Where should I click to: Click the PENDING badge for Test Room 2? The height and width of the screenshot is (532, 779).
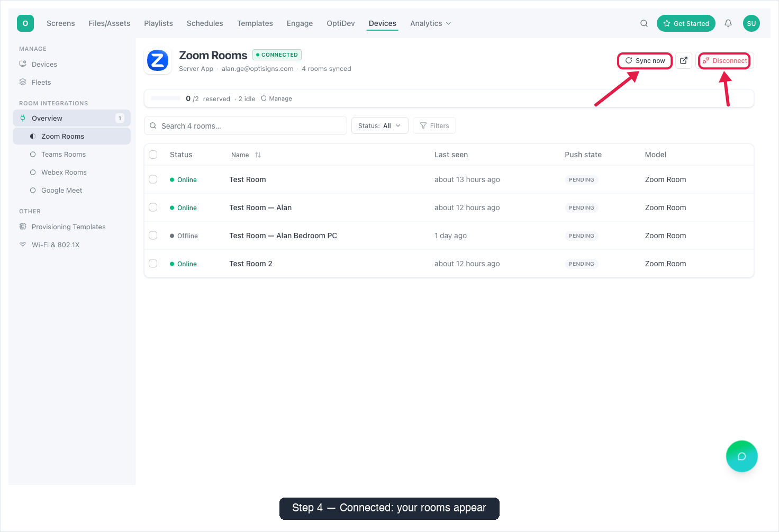tap(582, 264)
